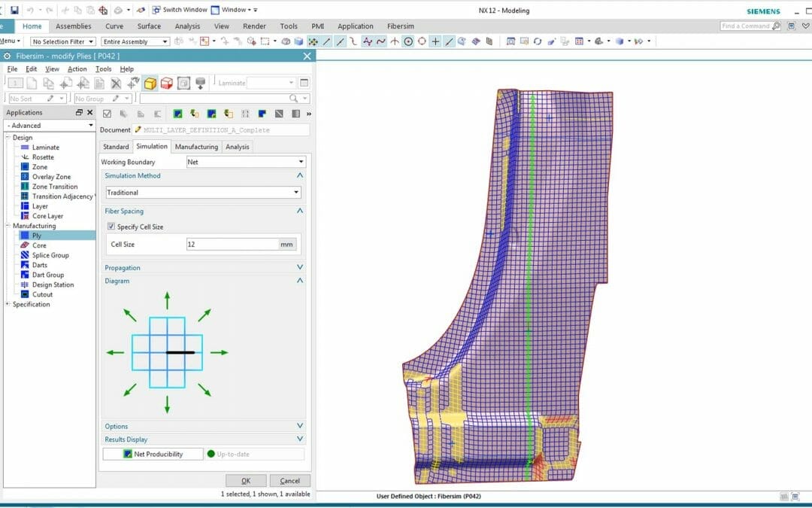Toggle the plus-sign existing point snap option

coord(435,41)
